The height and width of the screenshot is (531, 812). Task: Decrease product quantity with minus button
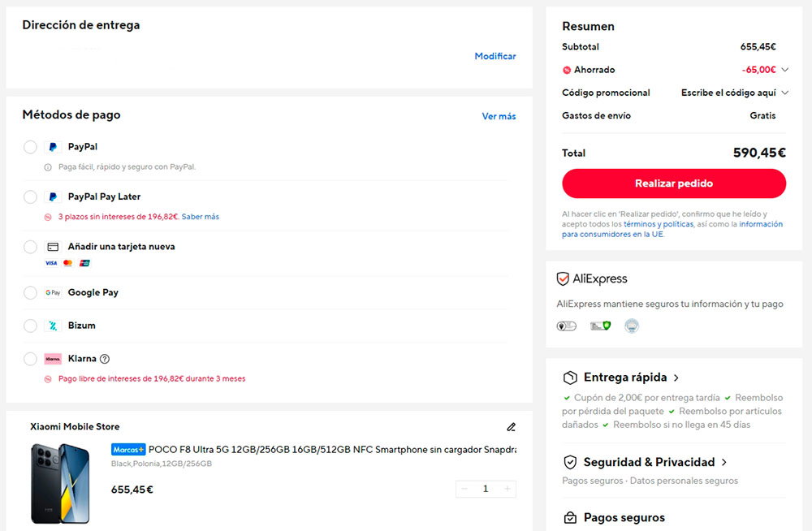(x=464, y=489)
